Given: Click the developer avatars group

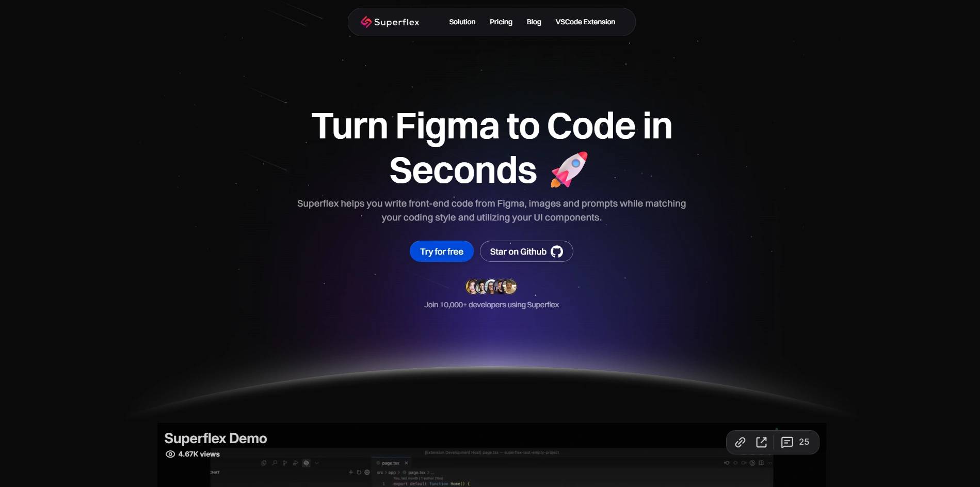Looking at the screenshot, I should click(491, 286).
